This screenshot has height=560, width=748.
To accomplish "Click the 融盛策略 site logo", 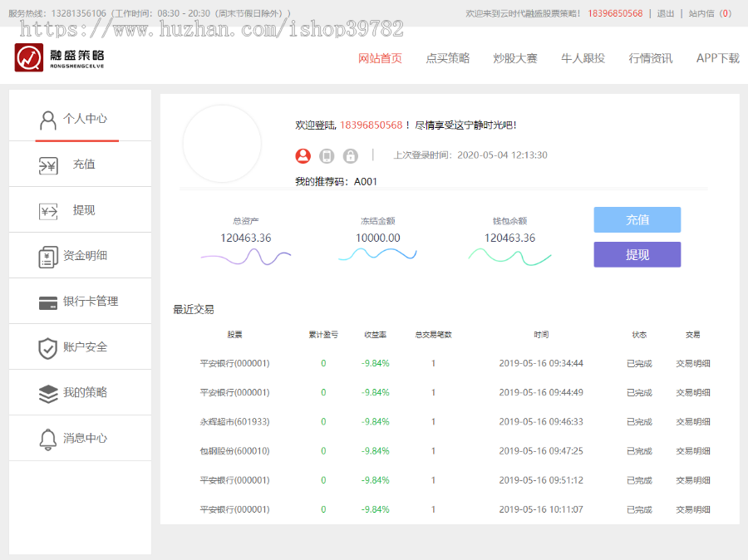I will click(x=60, y=58).
